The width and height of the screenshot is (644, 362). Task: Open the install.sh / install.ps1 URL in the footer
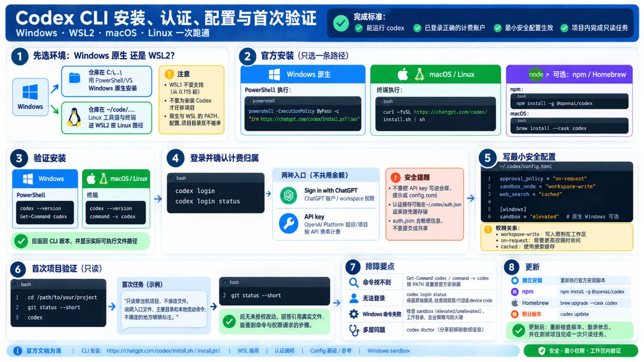click(x=163, y=351)
